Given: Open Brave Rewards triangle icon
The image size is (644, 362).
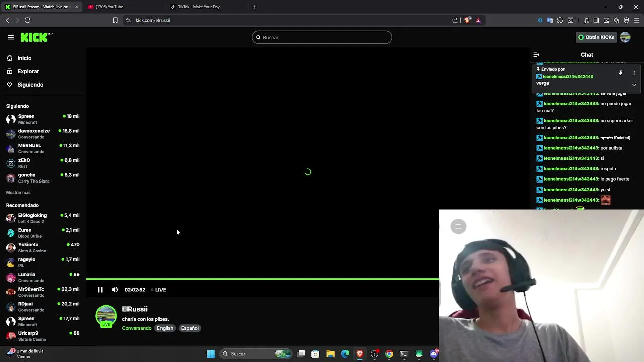Looking at the screenshot, I should pyautogui.click(x=478, y=20).
